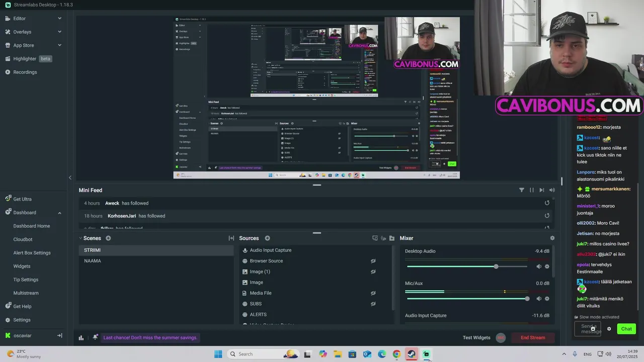Open the Dashboard menu item
Viewport: 644px width, 362px height.
pos(25,213)
